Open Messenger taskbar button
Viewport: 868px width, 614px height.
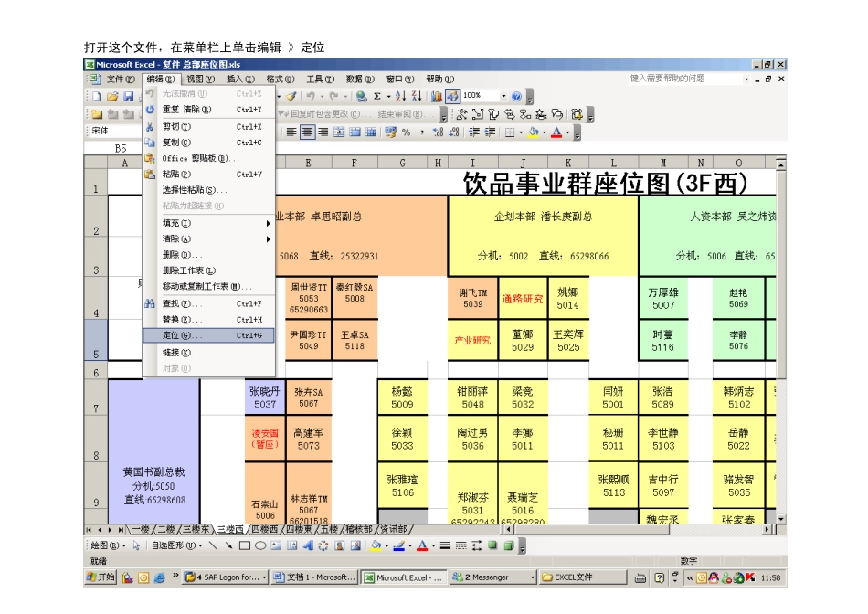pos(493,577)
